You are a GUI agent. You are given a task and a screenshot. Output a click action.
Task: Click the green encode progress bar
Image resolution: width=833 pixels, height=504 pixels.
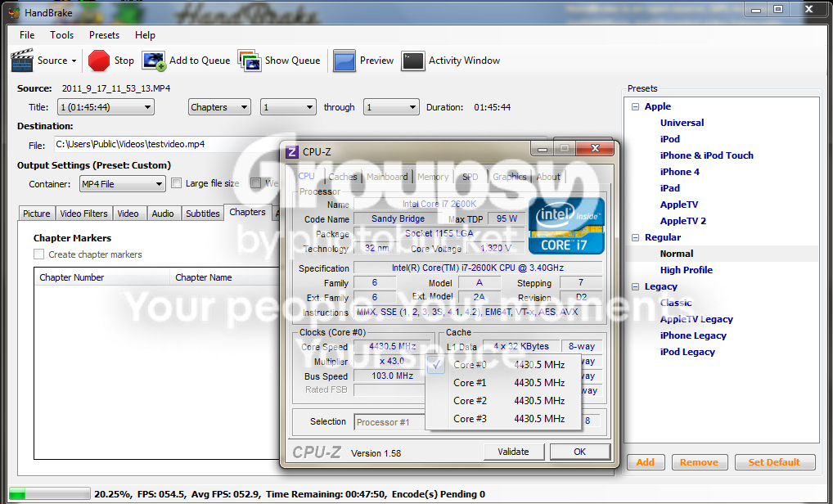pos(49,494)
